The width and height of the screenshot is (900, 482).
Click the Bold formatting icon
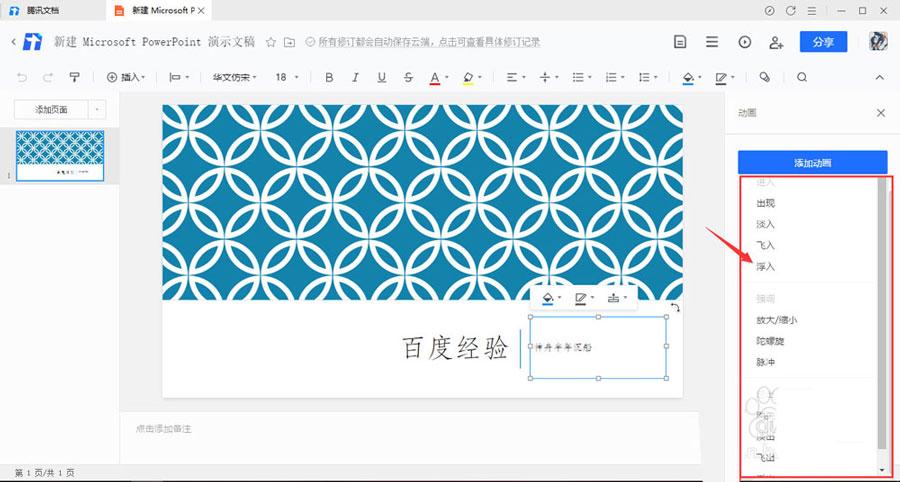click(330, 77)
